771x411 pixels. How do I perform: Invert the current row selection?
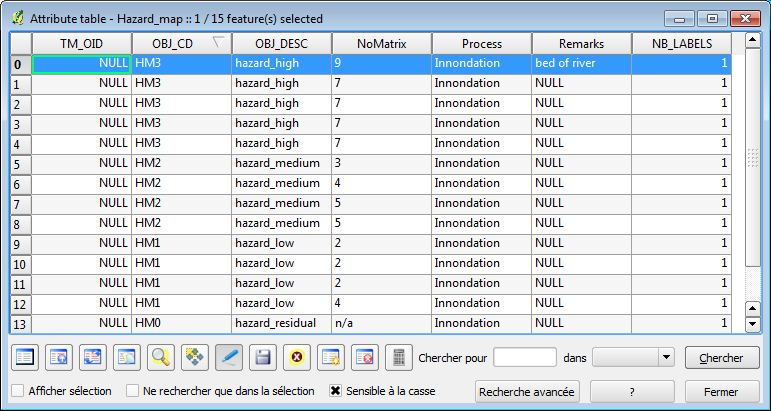click(x=92, y=358)
